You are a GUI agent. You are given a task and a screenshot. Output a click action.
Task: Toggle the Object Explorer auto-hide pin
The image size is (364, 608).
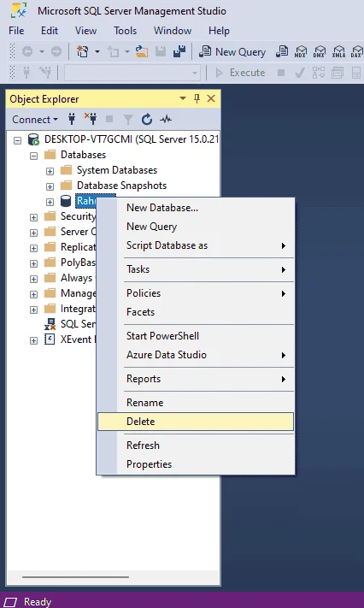(x=197, y=99)
